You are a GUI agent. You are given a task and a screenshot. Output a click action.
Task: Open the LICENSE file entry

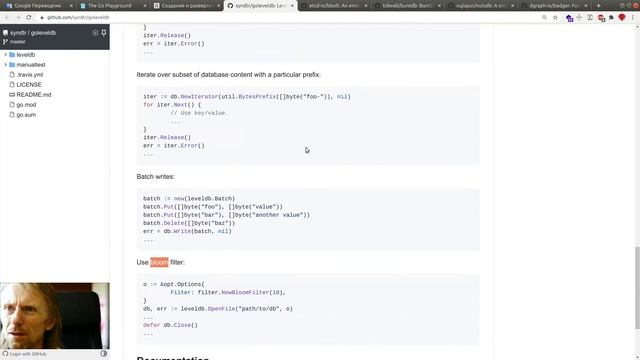[29, 84]
